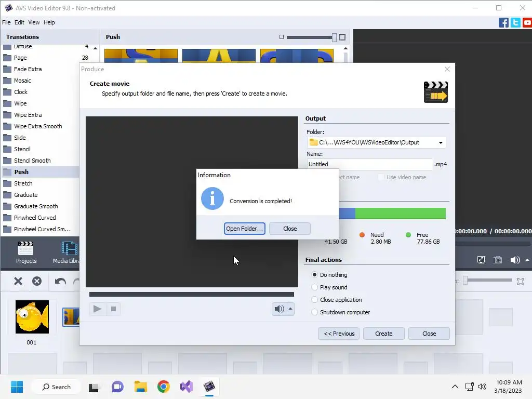
Task: Click the undo arrow icon
Action: (60, 281)
